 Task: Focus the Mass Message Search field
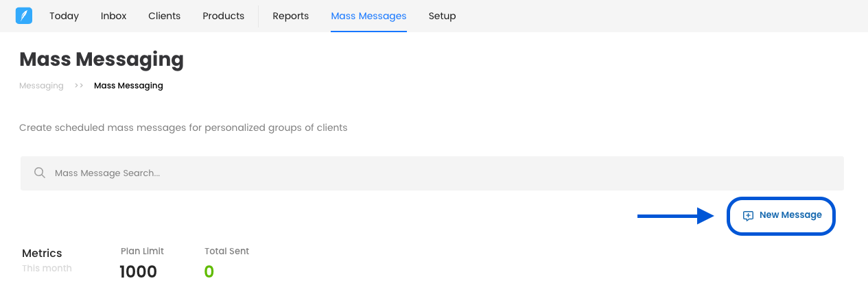pyautogui.click(x=439, y=173)
